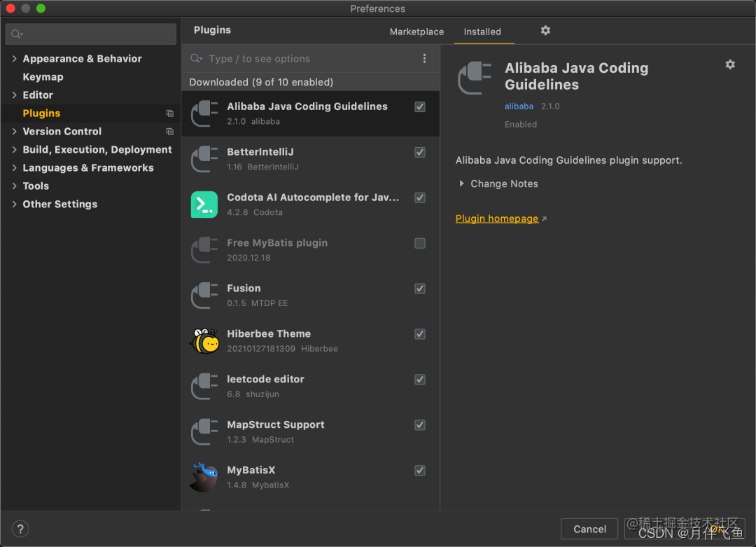Select the BetterIntelliJ plugin title text

pyautogui.click(x=260, y=152)
